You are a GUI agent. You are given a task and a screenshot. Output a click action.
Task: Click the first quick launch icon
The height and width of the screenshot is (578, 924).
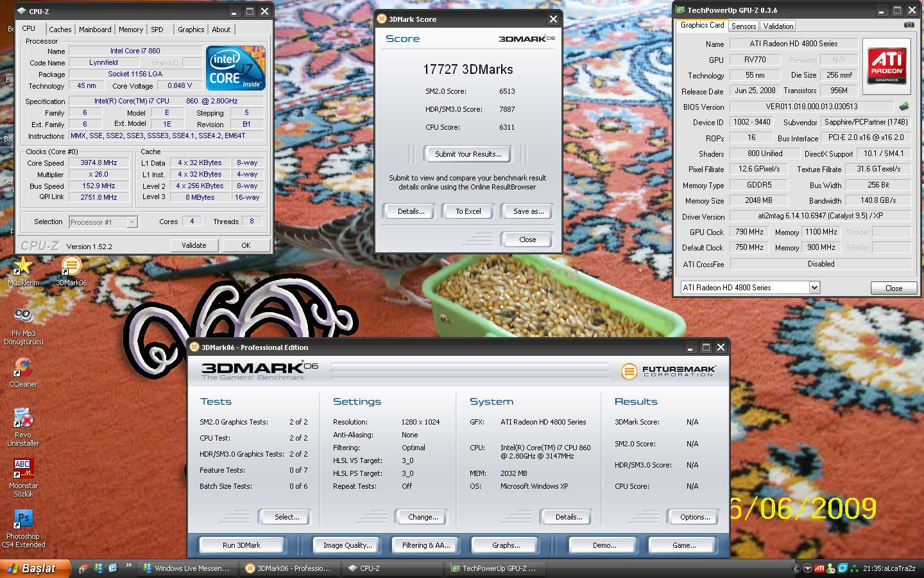84,568
